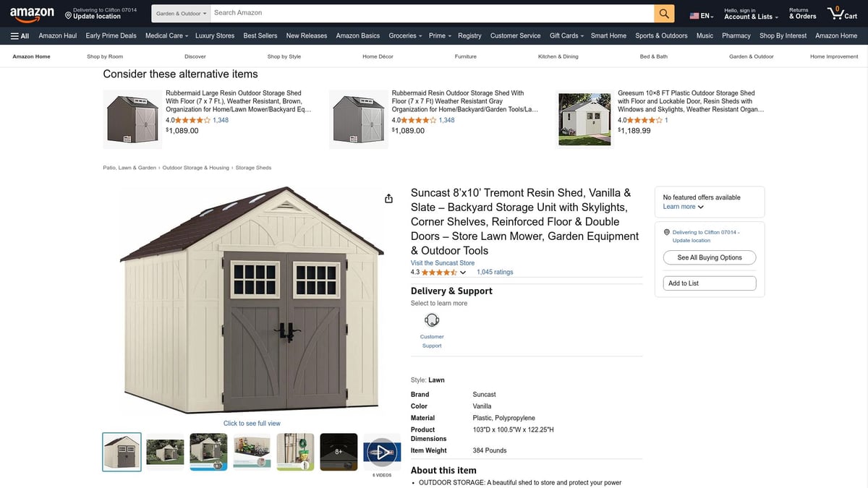Play the product video thumbnail
868x488 pixels.
pyautogui.click(x=382, y=452)
